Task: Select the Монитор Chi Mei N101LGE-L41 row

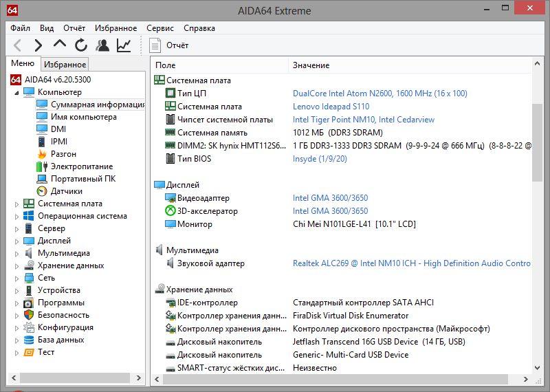Action: click(342, 224)
